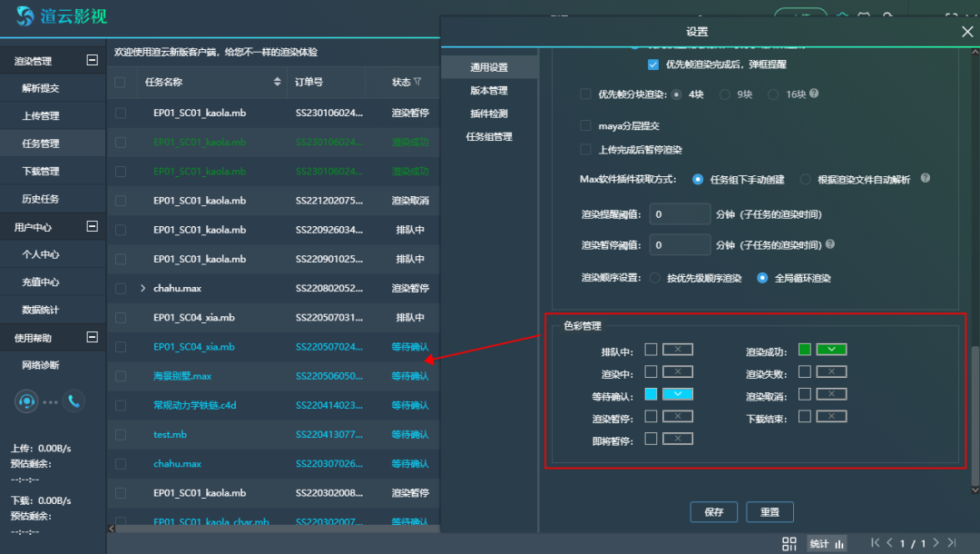This screenshot has width=980, height=554.
Task: Open 下载管理 in the sidebar
Action: click(41, 172)
